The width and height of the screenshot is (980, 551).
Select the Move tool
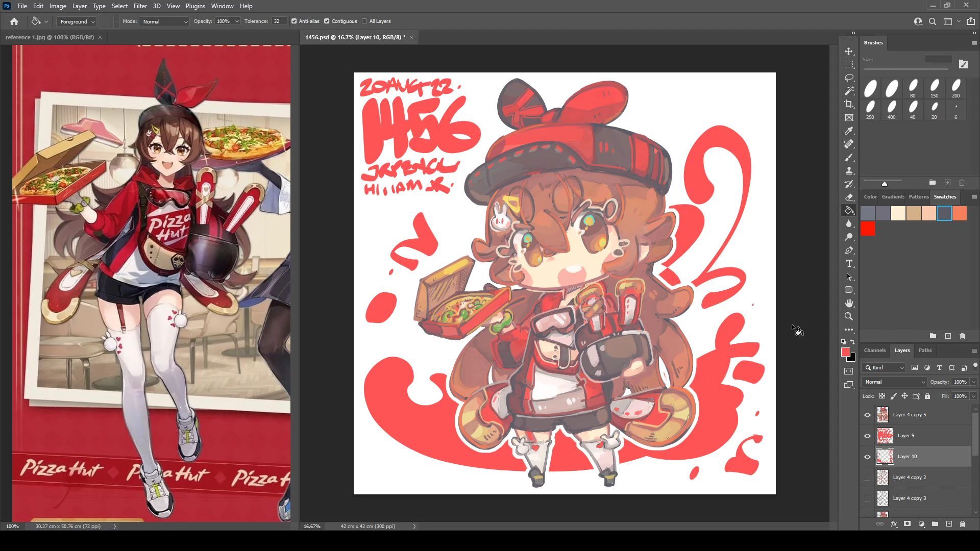[x=849, y=52]
